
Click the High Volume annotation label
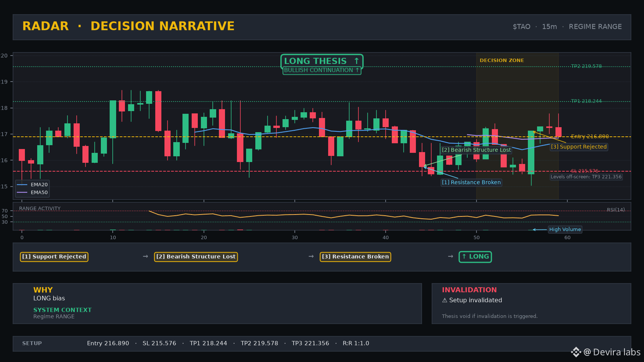click(x=565, y=229)
